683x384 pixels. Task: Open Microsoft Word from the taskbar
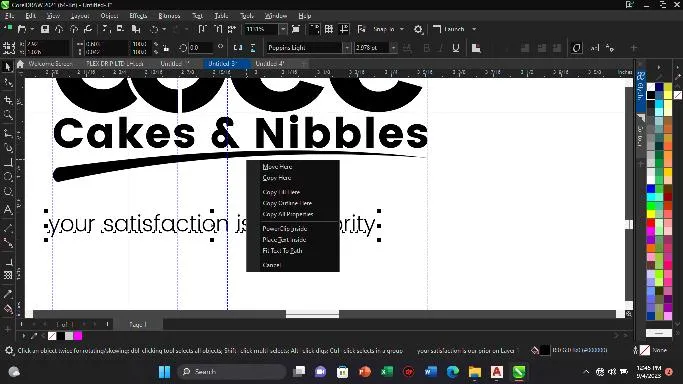(430, 372)
